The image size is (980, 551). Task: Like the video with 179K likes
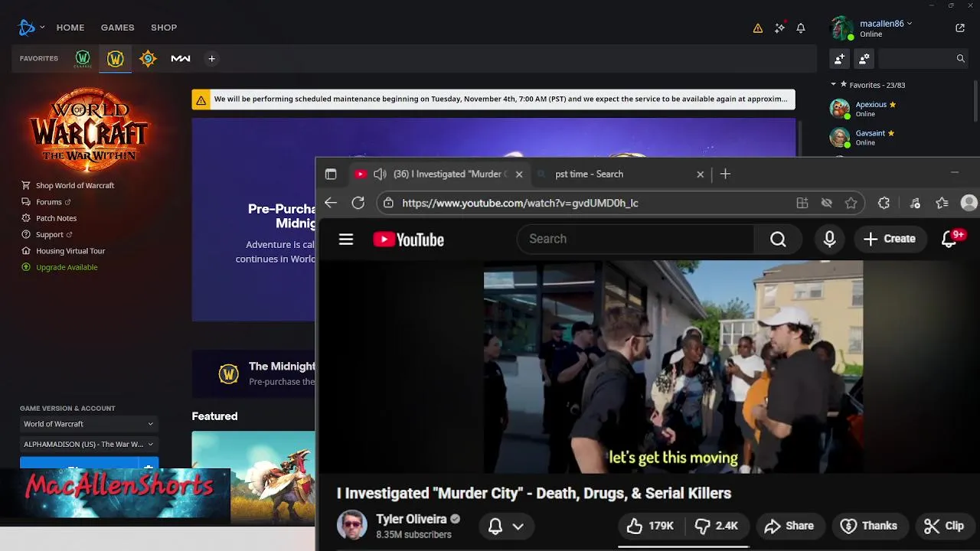pyautogui.click(x=651, y=527)
